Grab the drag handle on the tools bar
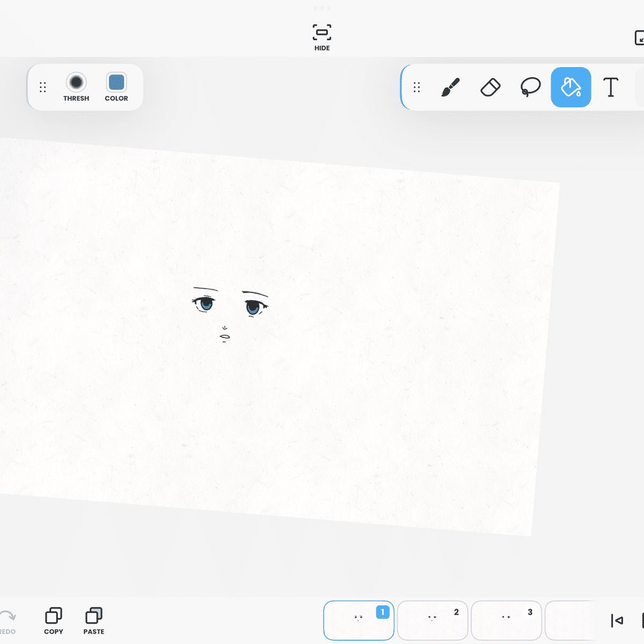The image size is (644, 644). click(x=417, y=87)
